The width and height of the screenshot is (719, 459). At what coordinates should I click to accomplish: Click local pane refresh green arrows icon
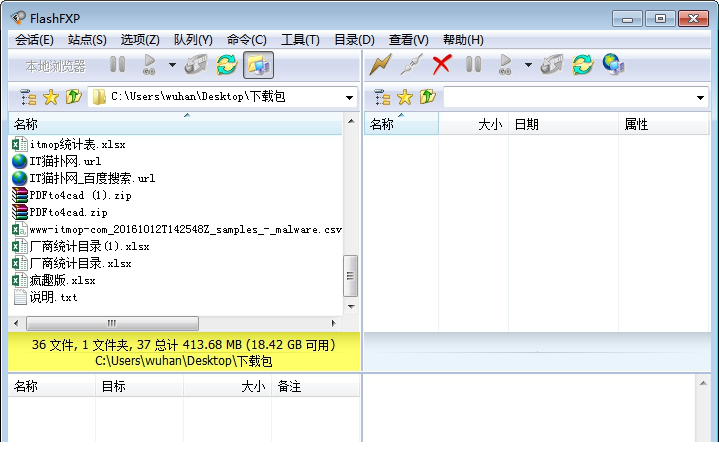[x=227, y=65]
